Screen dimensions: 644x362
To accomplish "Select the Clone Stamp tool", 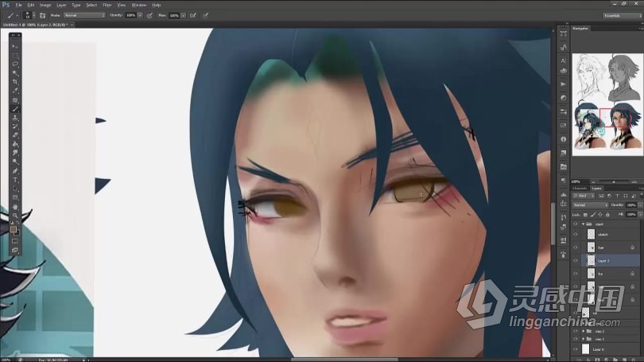I will 15,118.
